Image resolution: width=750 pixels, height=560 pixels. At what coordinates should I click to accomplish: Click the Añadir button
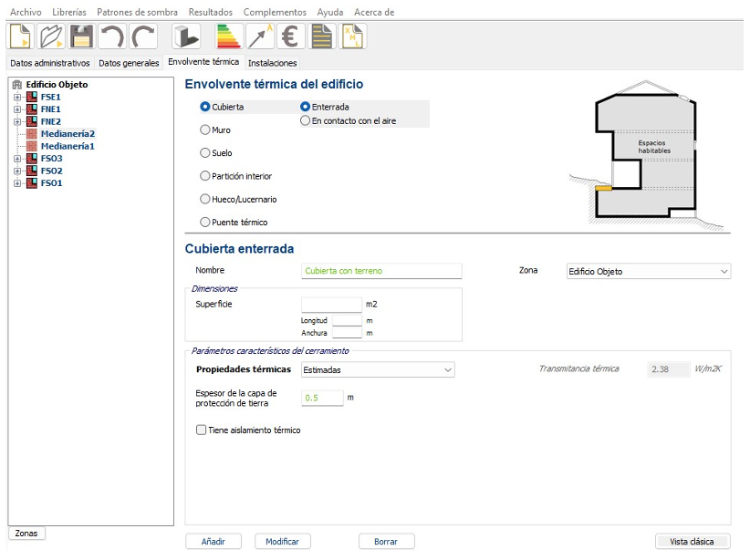pos(213,541)
